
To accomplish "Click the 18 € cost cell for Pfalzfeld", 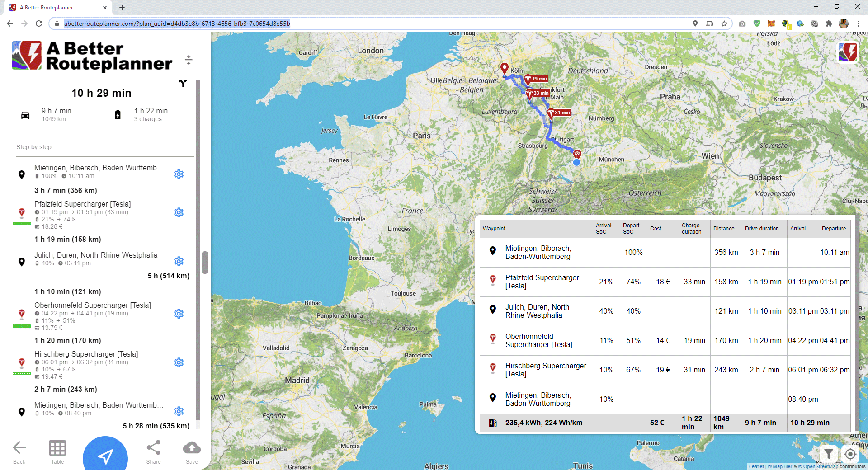I will point(663,282).
